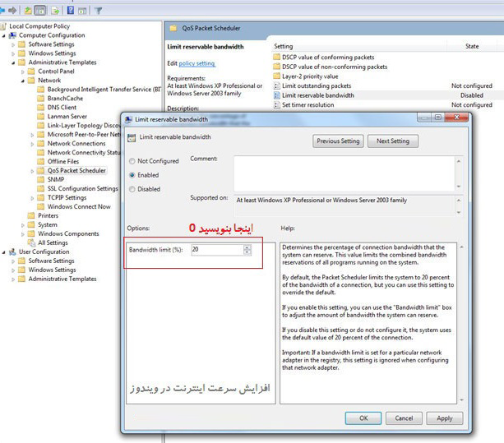Screen dimensions: 504x443
Task: Click the Export List toolbar icon
Action: tap(55, 11)
